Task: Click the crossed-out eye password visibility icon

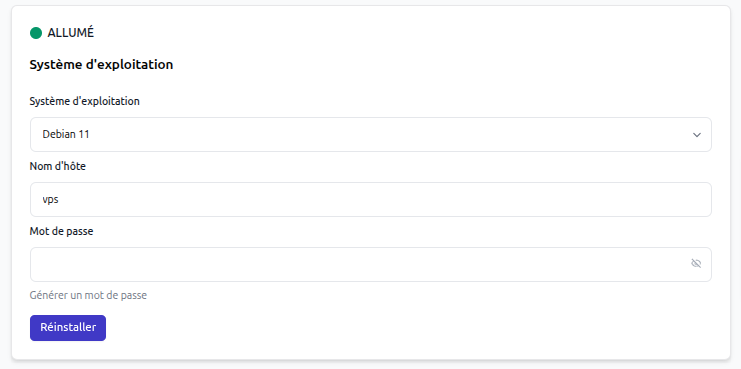Action: tap(696, 264)
